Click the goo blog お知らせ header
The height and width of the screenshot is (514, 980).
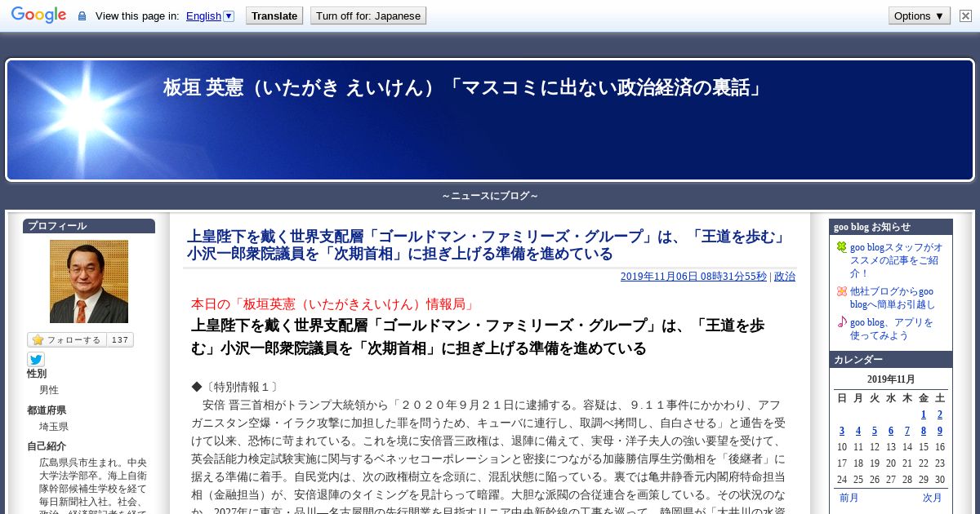coord(891,227)
